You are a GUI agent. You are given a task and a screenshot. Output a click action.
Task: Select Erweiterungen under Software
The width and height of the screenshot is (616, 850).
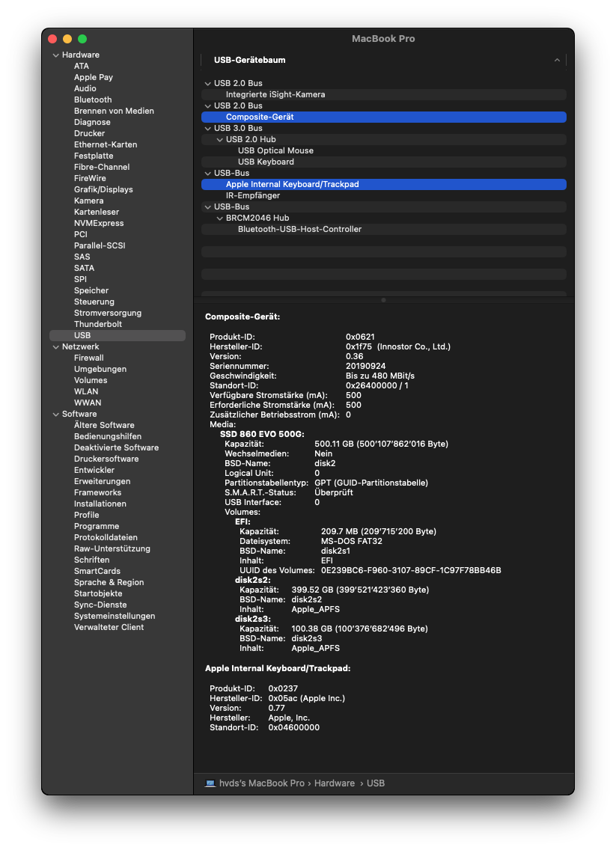102,481
